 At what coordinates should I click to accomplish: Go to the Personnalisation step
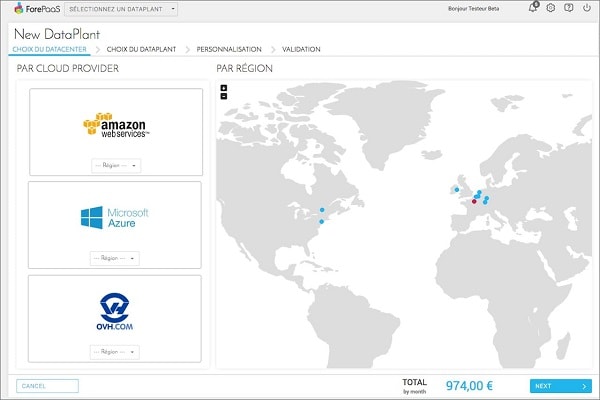[229, 49]
